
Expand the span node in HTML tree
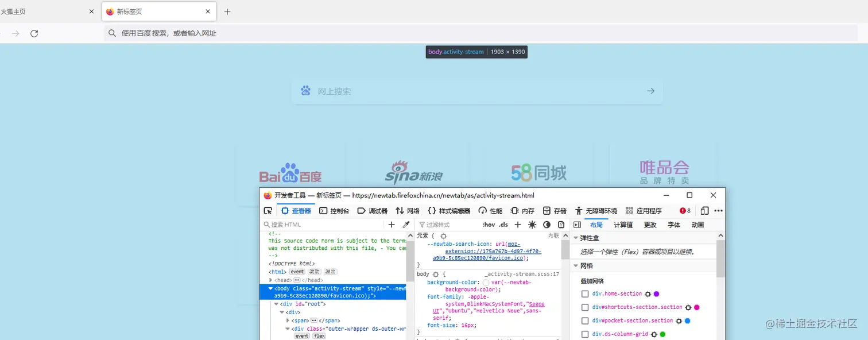click(x=288, y=320)
